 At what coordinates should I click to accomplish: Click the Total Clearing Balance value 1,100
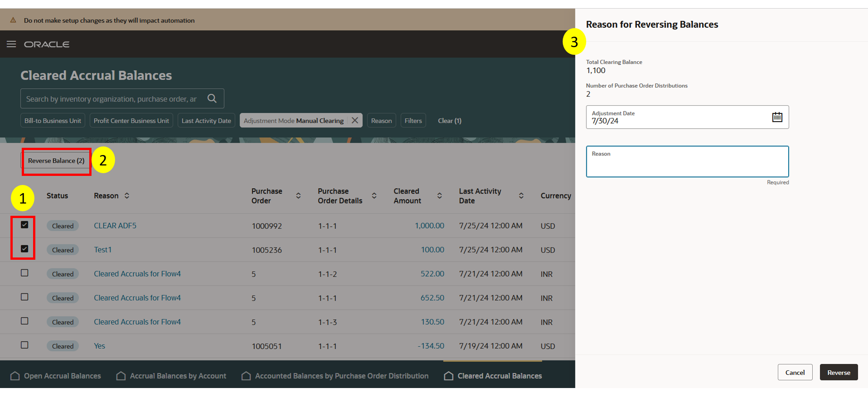[596, 70]
